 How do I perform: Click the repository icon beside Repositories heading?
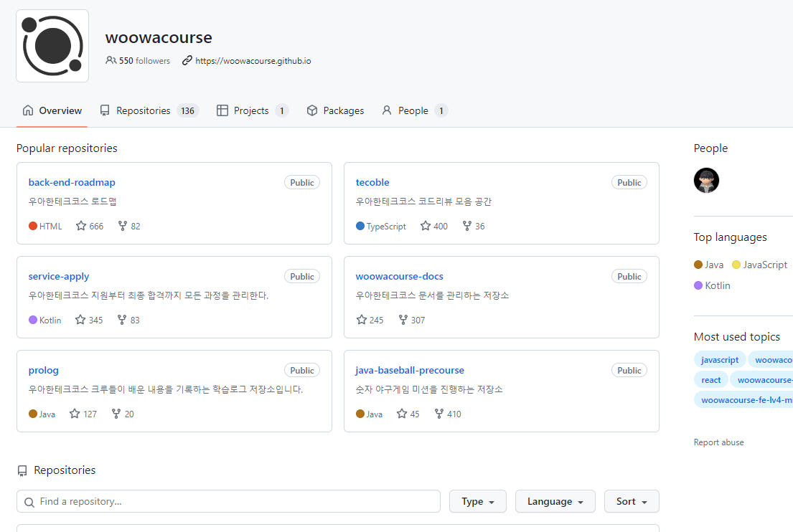[22, 470]
